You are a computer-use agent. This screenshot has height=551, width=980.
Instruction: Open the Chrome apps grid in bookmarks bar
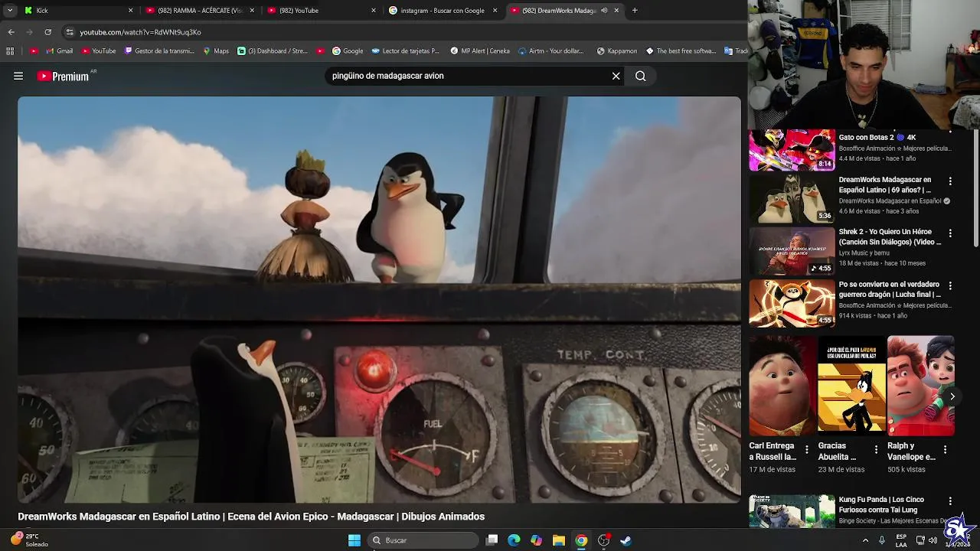point(10,51)
